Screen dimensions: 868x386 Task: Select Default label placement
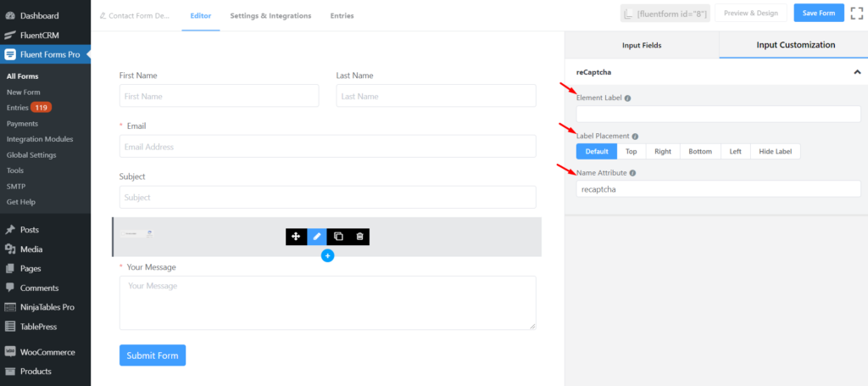click(x=597, y=151)
